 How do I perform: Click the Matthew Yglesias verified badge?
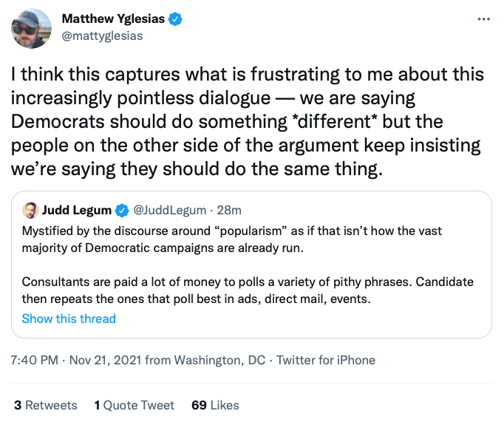[x=175, y=19]
